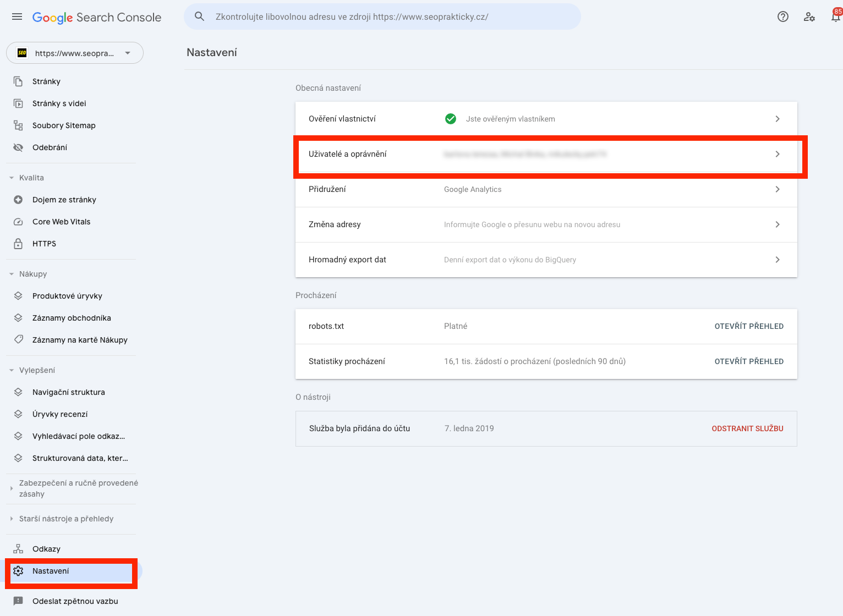Click chevron in Uživatelé a oprávnění row
Screen dimensions: 843x616
778,154
